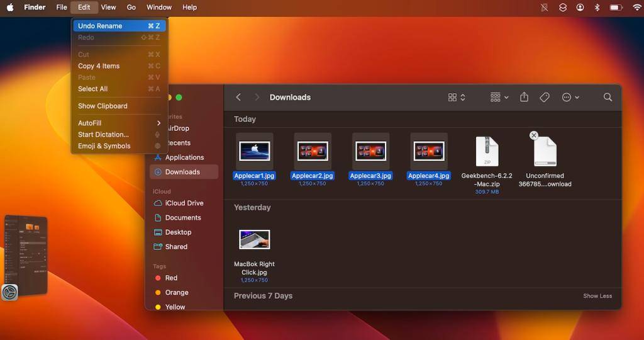Open the Apple menu logo
This screenshot has width=644, height=340.
10,8
